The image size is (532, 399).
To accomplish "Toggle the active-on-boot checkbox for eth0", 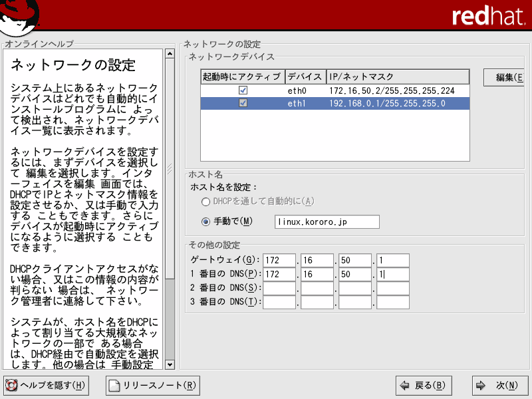I will pos(243,90).
